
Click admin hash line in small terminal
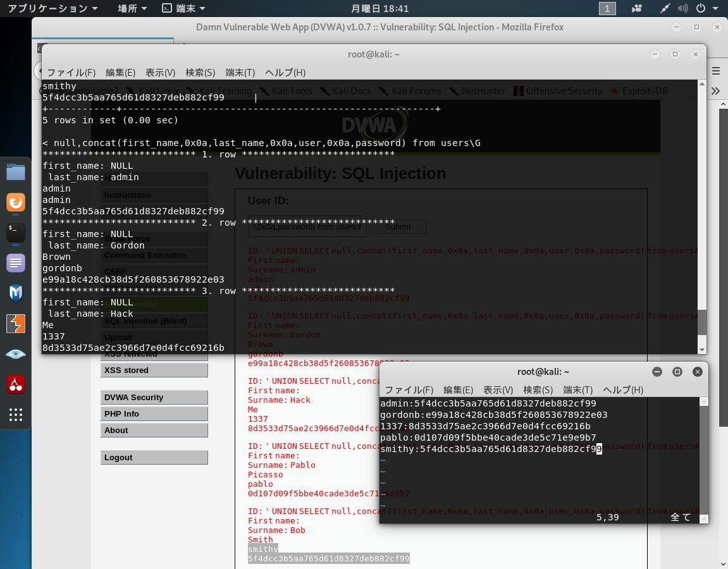coord(488,403)
